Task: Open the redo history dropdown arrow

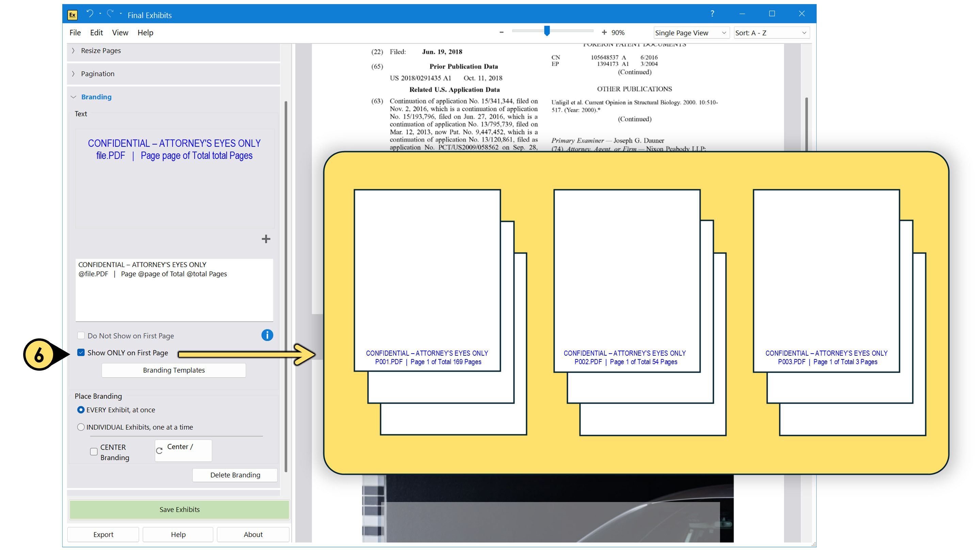Action: pyautogui.click(x=120, y=14)
